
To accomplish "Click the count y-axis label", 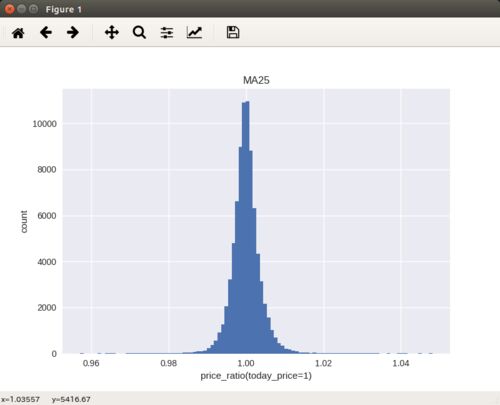I will coord(24,222).
